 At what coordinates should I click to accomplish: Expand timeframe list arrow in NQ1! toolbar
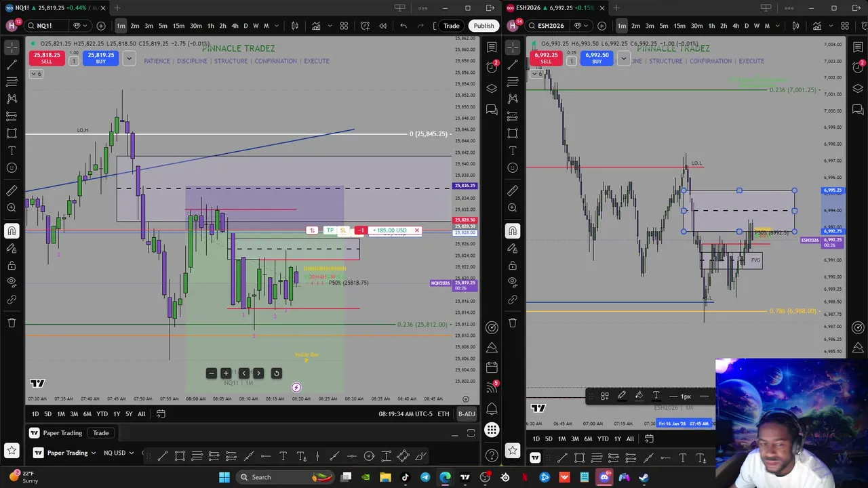277,26
